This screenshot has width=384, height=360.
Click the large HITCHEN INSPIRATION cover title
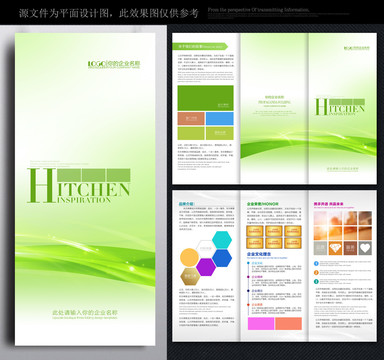coord(79,186)
